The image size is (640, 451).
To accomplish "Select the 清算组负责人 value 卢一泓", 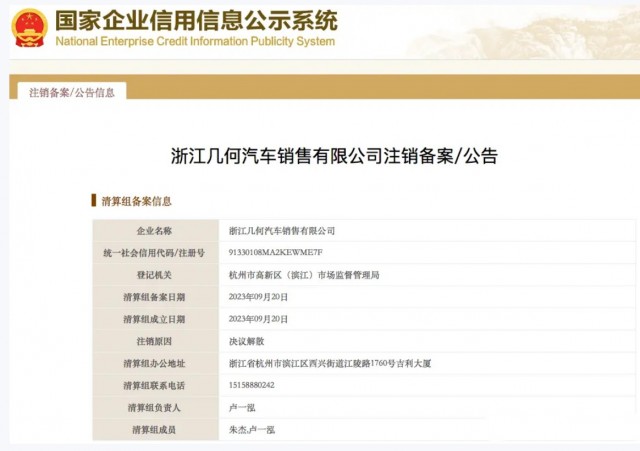I will [x=242, y=407].
